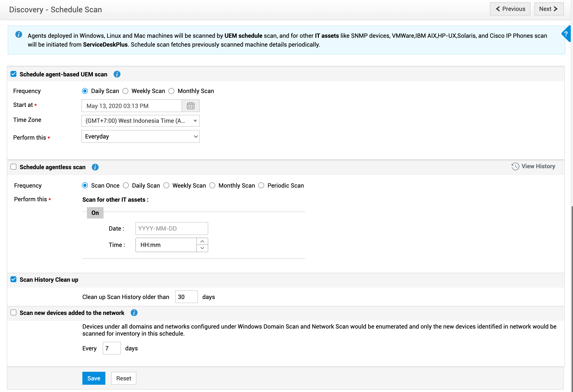
Task: Choose Periodic Scan radio option
Action: pos(261,185)
